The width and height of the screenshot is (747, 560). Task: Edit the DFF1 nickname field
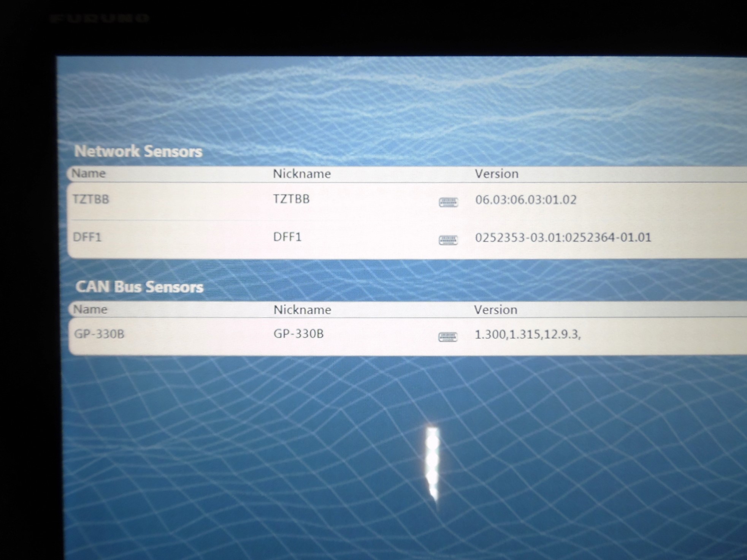tap(287, 237)
